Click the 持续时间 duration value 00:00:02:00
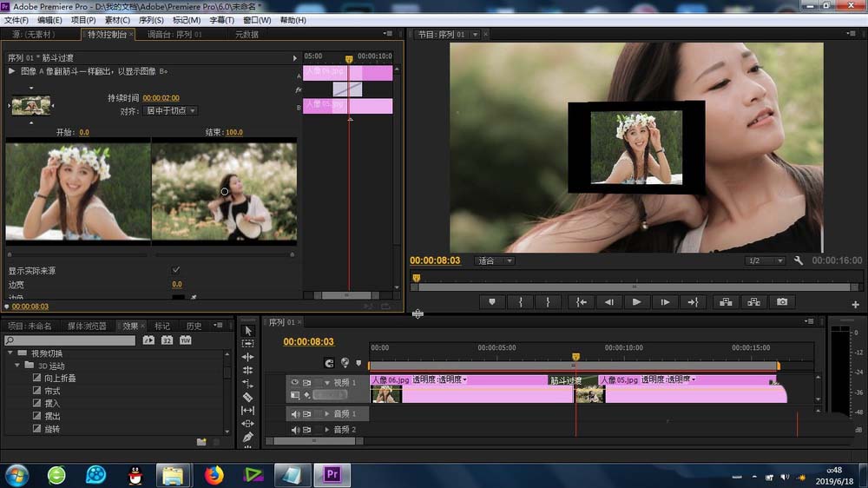This screenshot has width=868, height=488. point(161,98)
